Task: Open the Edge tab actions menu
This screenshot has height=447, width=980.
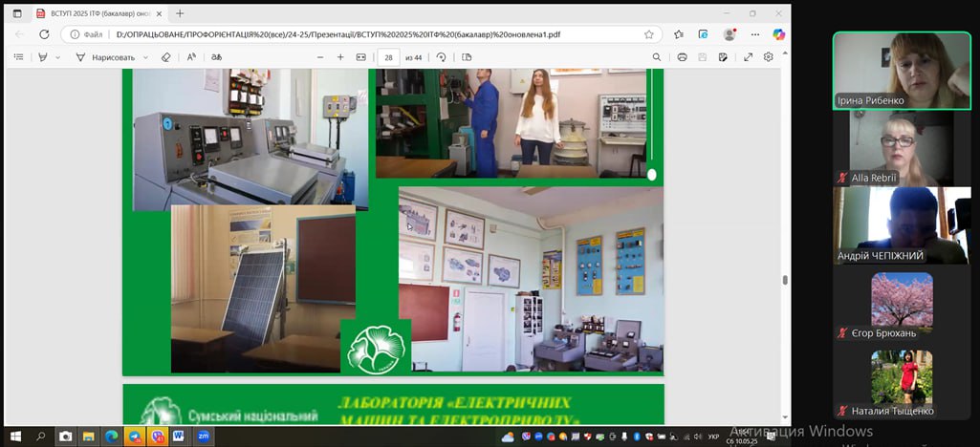Action: (17, 13)
